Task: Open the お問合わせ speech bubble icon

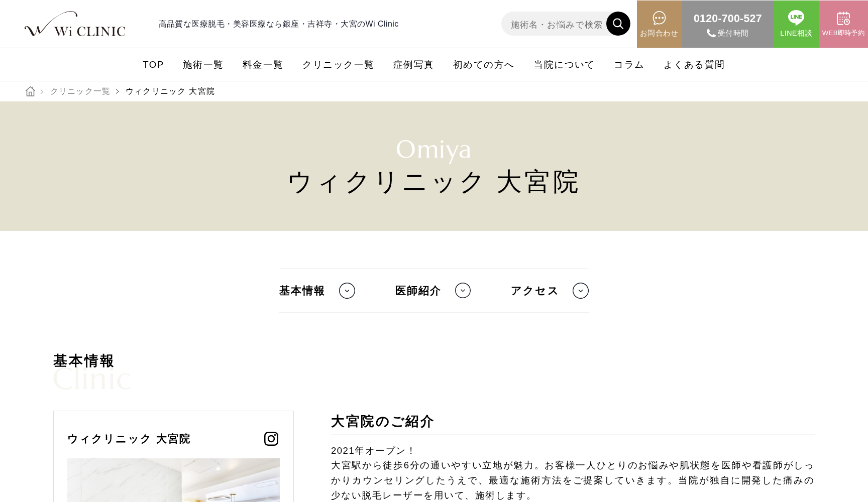Action: point(659,19)
